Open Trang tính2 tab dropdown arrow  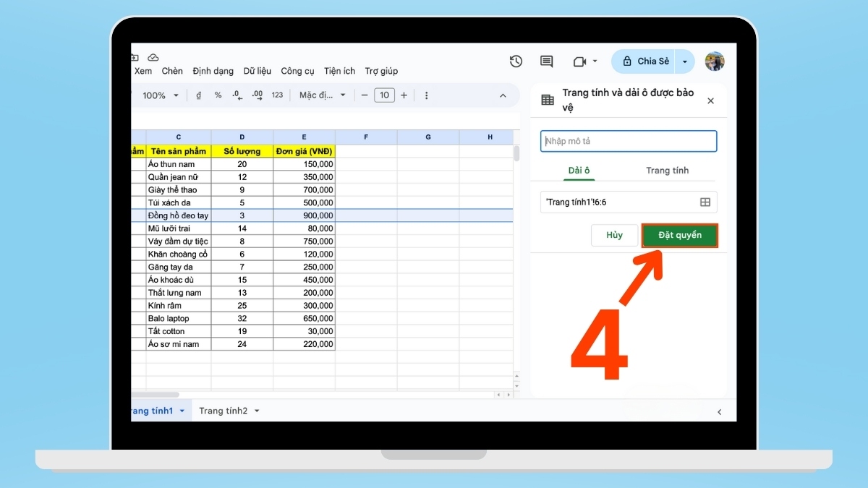pyautogui.click(x=257, y=411)
